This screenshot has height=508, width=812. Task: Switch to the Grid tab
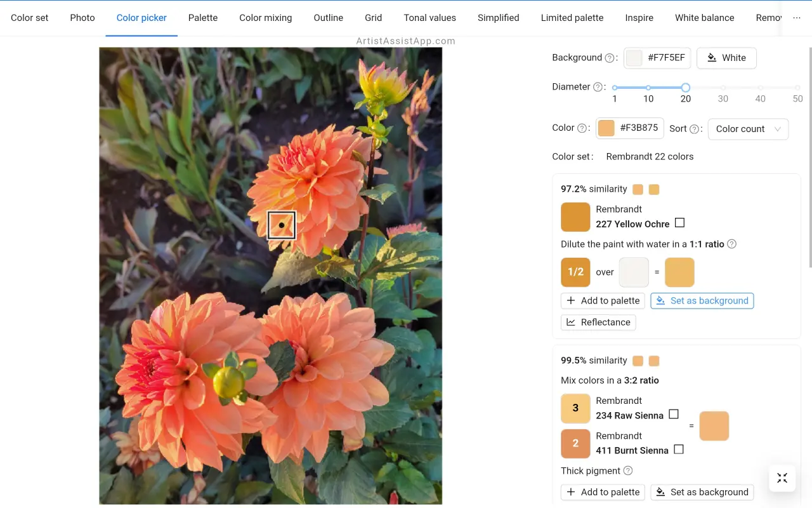pyautogui.click(x=374, y=18)
